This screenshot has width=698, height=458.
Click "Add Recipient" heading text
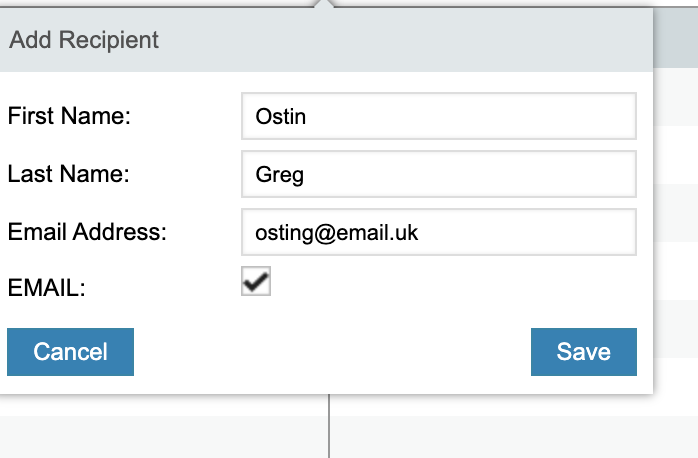click(x=84, y=41)
